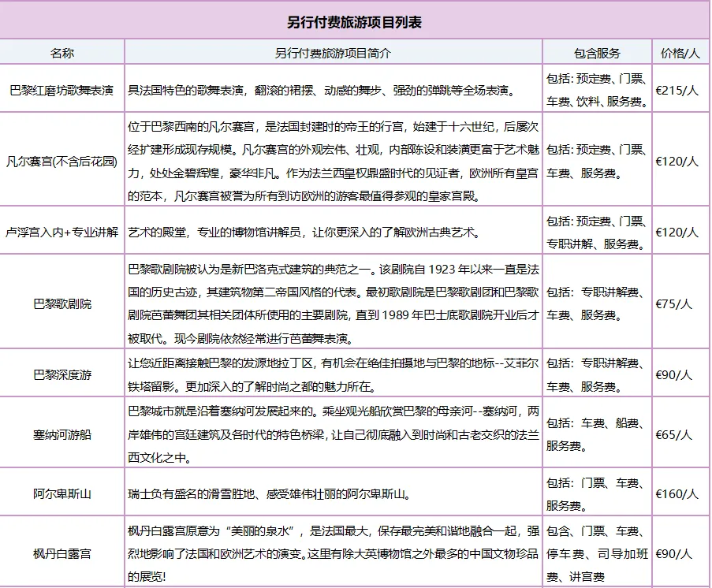Viewport: 712px width, 588px height.
Task: Click the 另行付费旅游项目简介 column header
Action: [x=333, y=53]
